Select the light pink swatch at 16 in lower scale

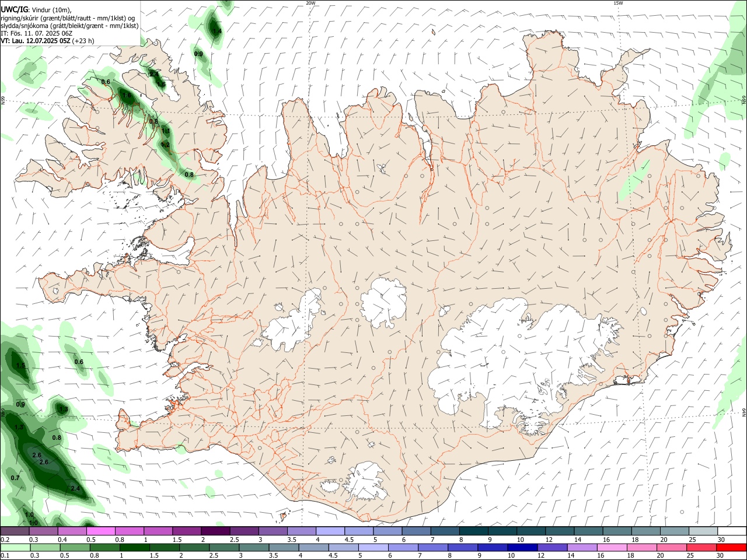612,547
